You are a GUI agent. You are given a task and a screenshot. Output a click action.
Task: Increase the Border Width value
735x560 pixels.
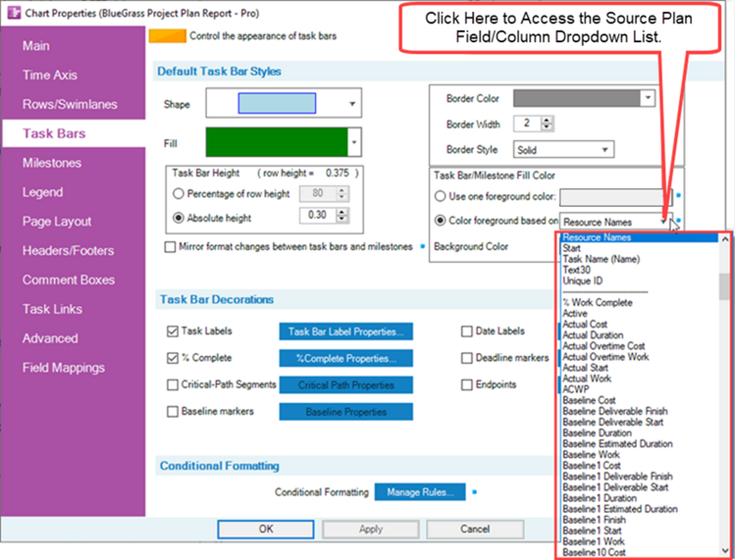546,120
